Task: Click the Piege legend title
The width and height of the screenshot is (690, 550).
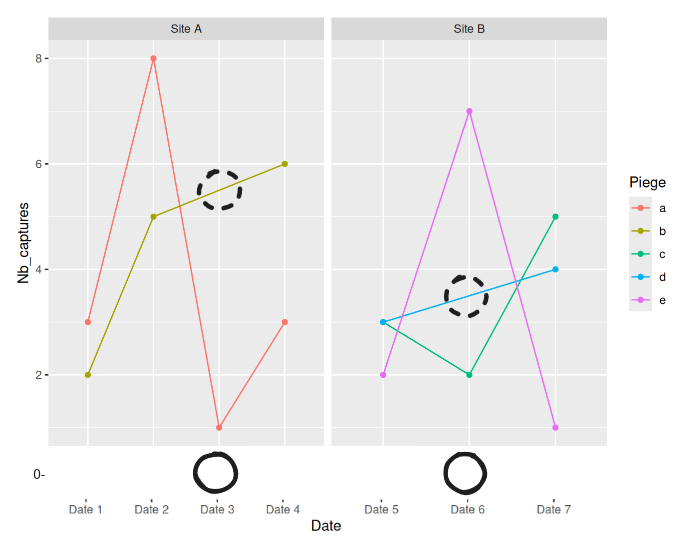Action: pyautogui.click(x=647, y=182)
